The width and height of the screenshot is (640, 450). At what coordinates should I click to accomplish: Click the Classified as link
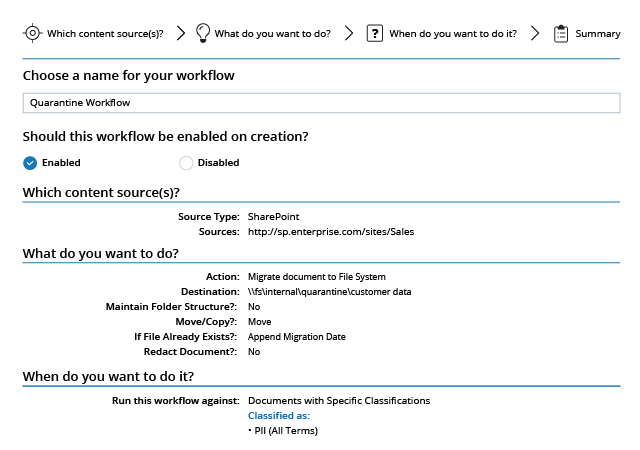pyautogui.click(x=279, y=415)
